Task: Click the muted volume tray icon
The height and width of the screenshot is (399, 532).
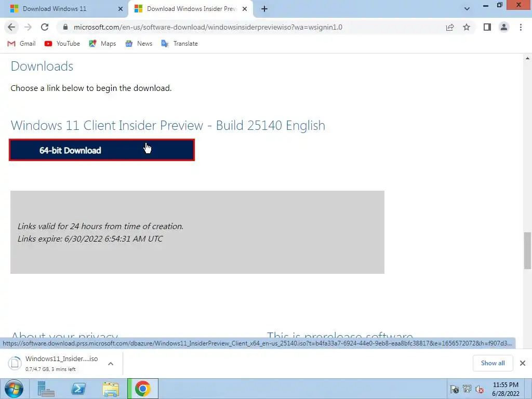Action: click(x=480, y=389)
